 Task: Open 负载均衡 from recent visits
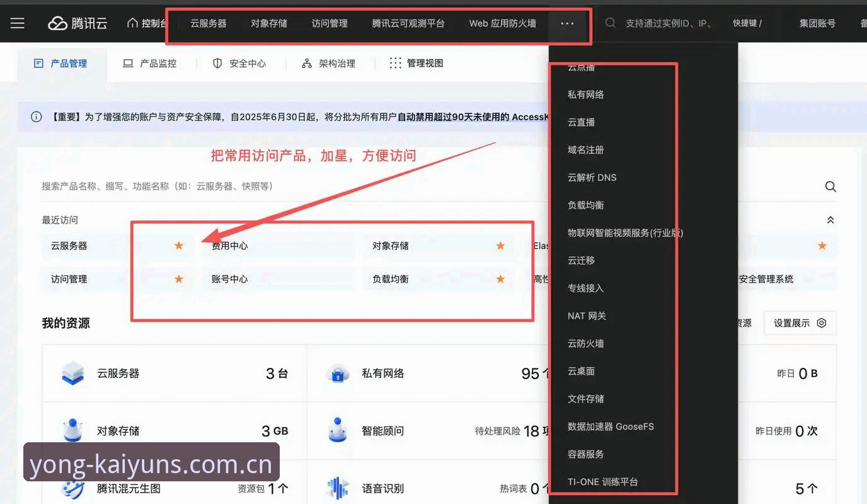coord(391,278)
